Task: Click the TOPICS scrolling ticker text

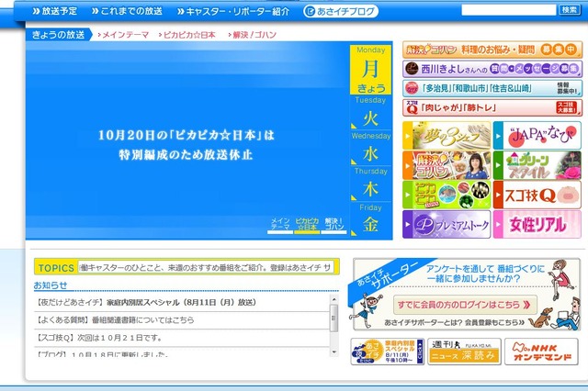Action: point(206,267)
